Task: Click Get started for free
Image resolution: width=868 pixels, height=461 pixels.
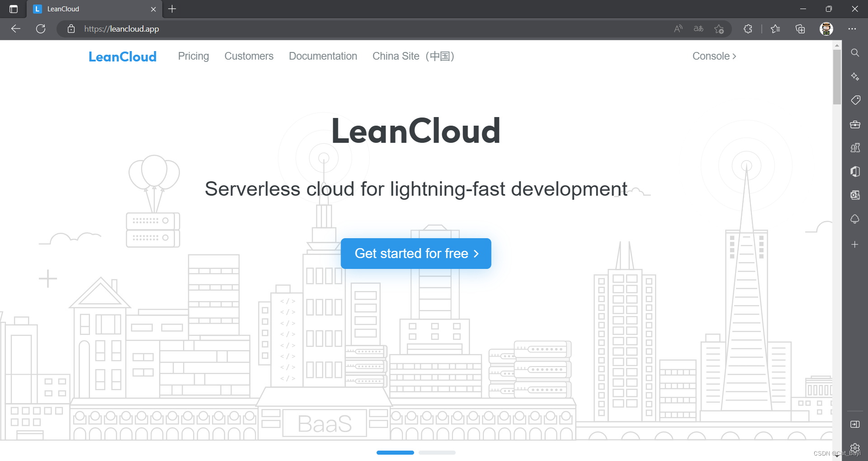Action: point(416,254)
